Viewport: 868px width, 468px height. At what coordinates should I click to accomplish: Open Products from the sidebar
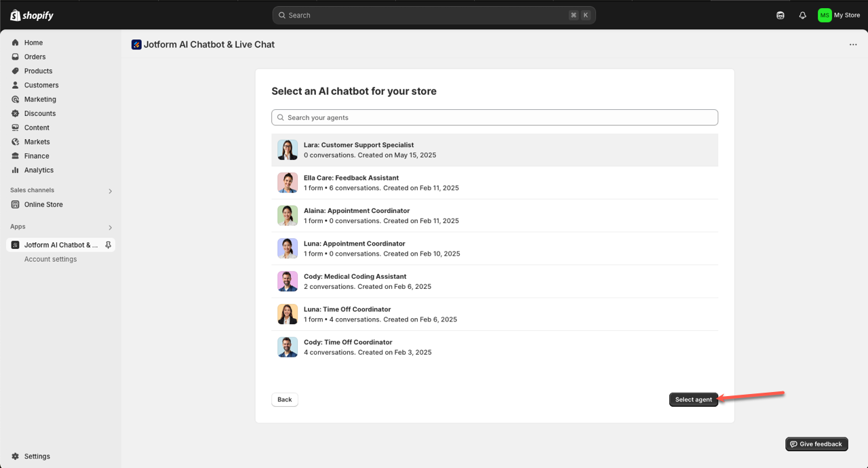[x=38, y=71]
